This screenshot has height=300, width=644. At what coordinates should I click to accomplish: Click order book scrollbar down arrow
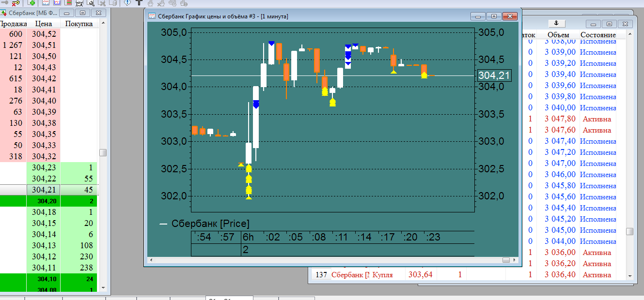(x=103, y=288)
